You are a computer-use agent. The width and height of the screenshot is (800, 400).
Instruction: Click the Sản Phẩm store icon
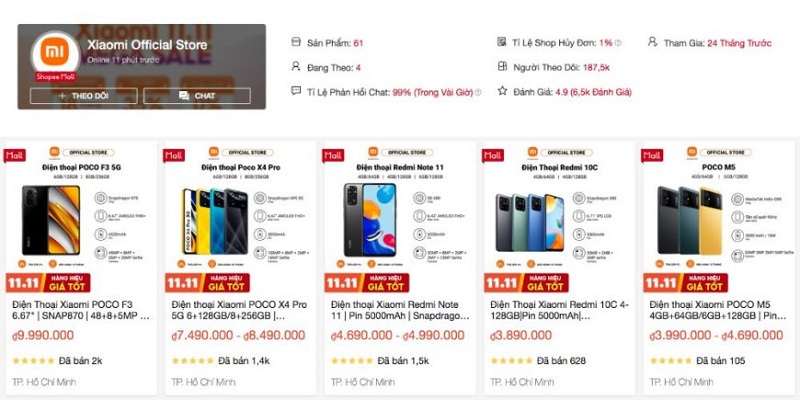[295, 43]
